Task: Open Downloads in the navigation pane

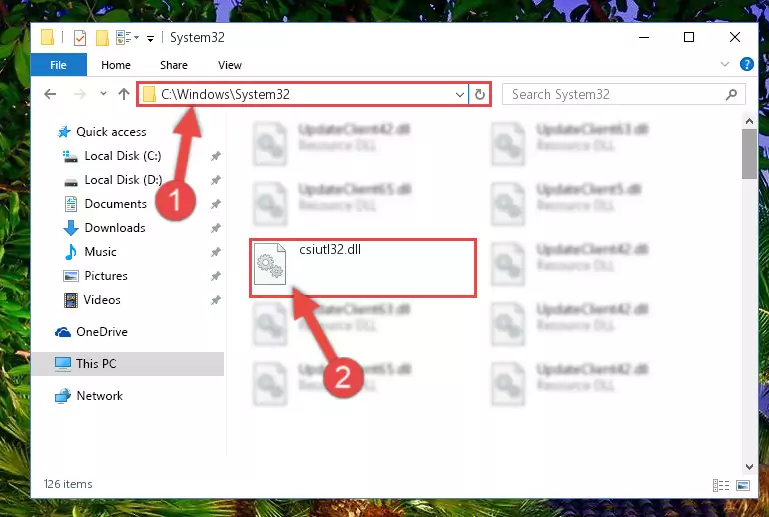Action: pyautogui.click(x=115, y=228)
